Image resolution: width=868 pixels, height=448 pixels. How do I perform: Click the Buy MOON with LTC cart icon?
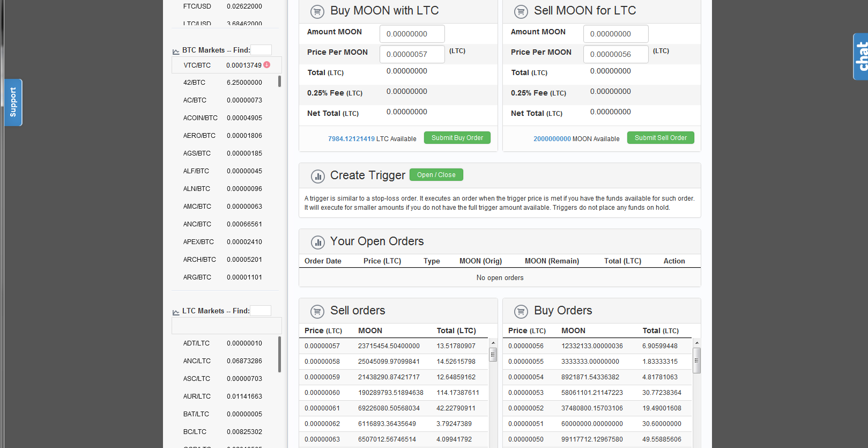tap(317, 11)
